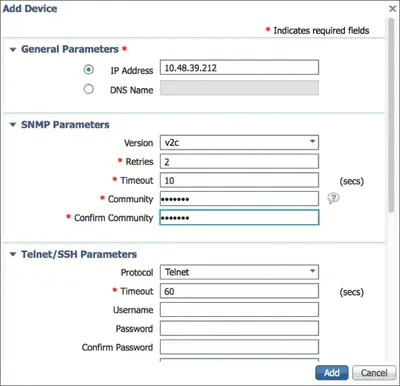Open the Protocol dropdown showing Telnet
Viewport: 400px width, 386px height.
pyautogui.click(x=239, y=272)
